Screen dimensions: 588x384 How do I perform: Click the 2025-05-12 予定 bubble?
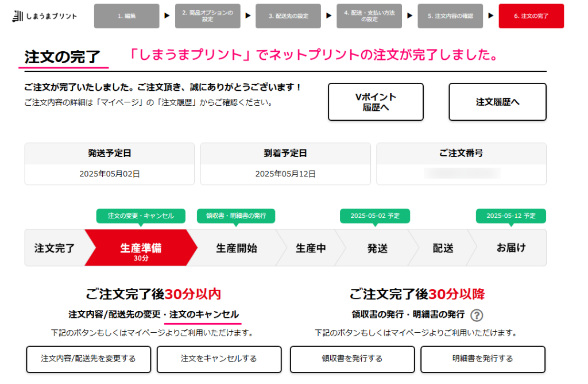(510, 216)
